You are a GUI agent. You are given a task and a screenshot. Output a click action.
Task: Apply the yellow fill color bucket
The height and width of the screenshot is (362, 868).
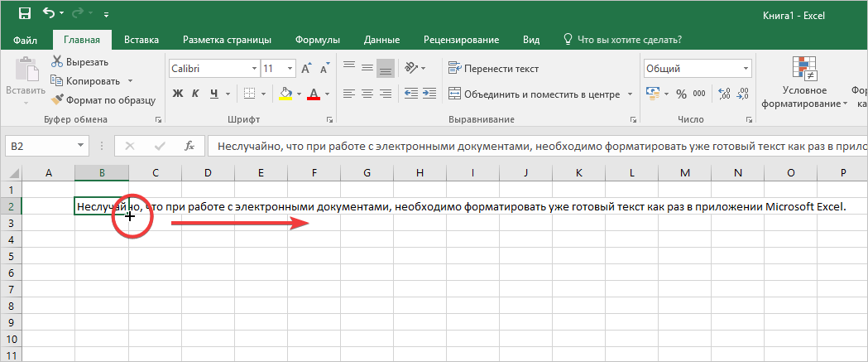coord(286,94)
